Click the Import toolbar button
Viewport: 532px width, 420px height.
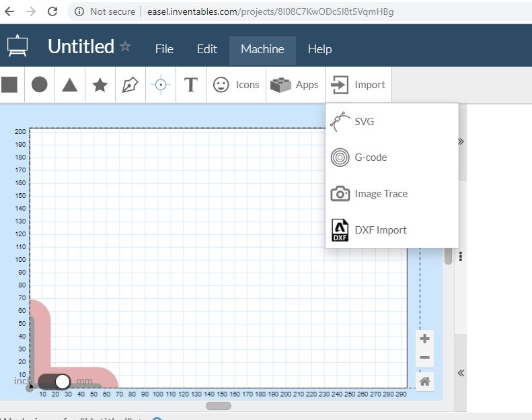(x=358, y=85)
